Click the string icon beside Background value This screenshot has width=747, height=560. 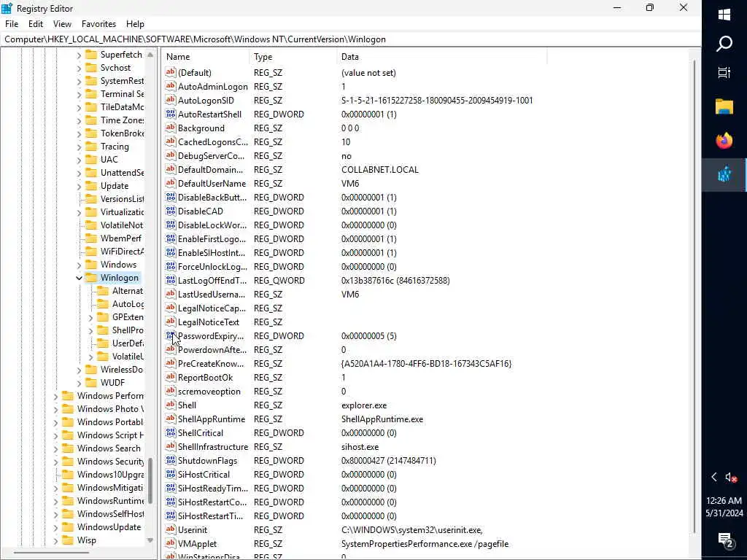point(170,128)
